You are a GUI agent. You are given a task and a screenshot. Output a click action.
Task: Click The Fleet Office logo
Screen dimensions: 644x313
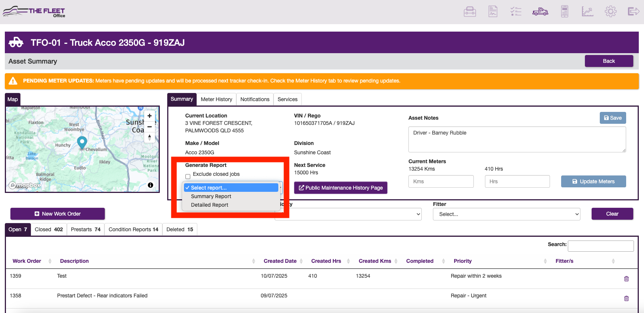(x=34, y=12)
